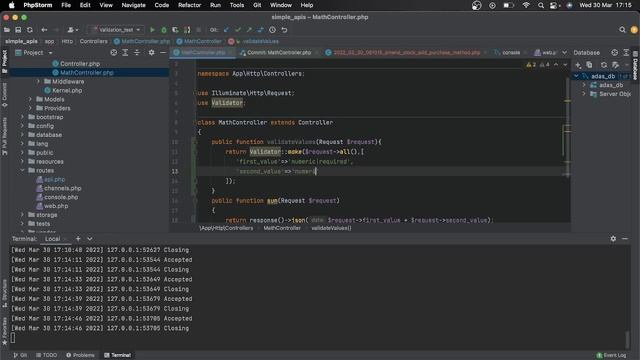Open the Problems tool window

tap(80, 355)
